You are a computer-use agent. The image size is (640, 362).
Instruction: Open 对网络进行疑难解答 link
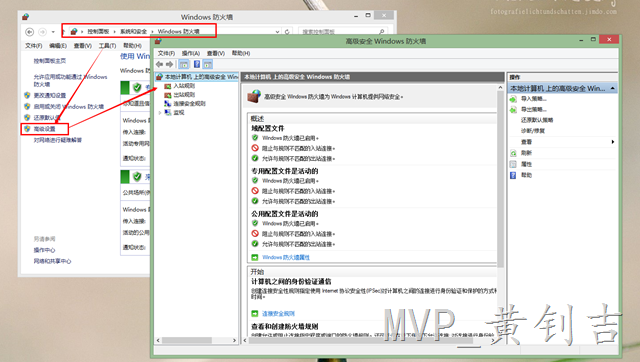tap(58, 140)
